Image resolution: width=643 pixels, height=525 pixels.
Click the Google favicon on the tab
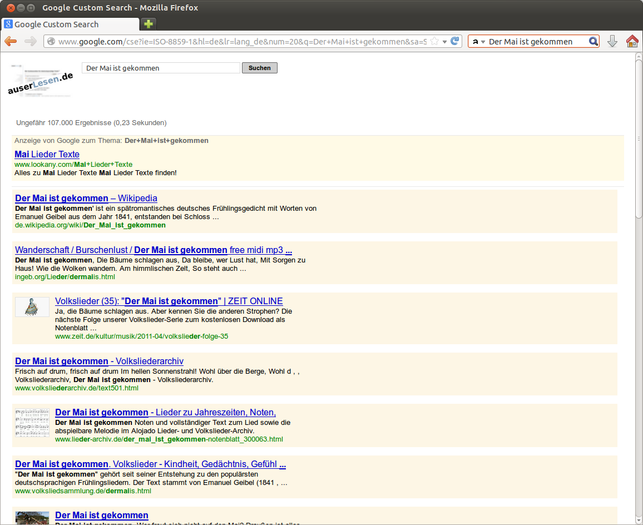(8, 24)
